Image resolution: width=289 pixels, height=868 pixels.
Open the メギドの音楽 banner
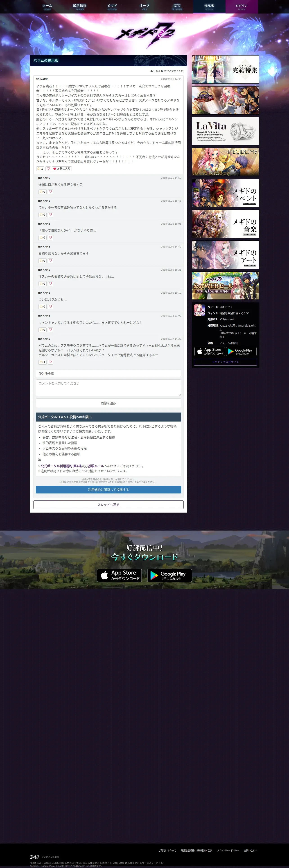point(225,224)
